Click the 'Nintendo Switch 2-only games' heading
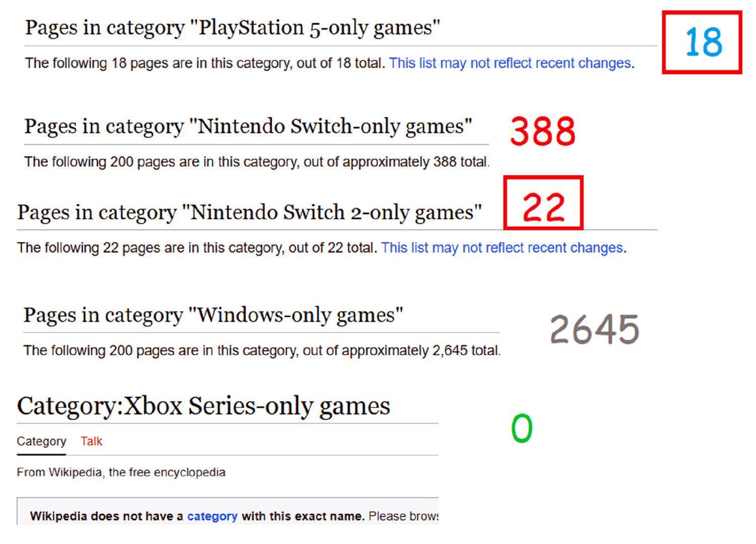756x544 pixels. point(249,213)
